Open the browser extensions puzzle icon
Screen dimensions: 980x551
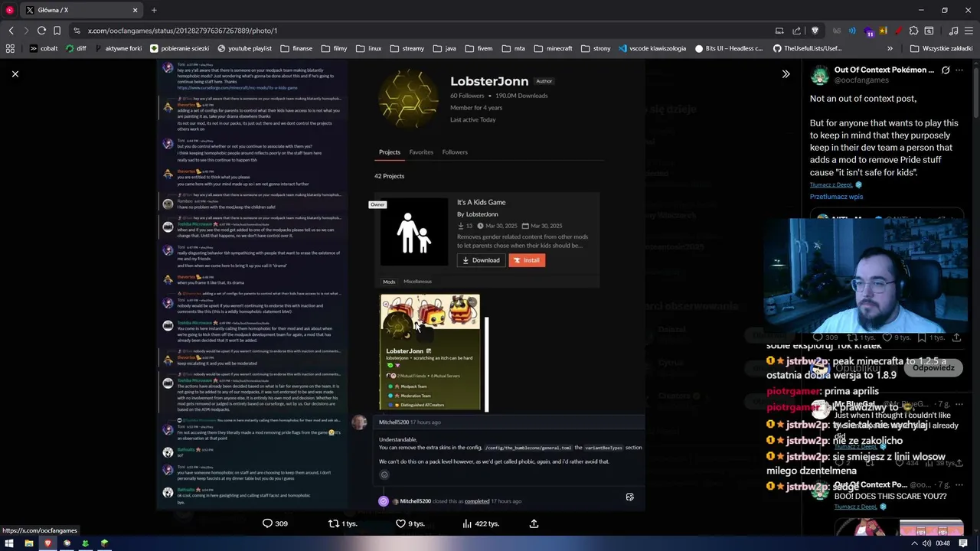pos(913,31)
